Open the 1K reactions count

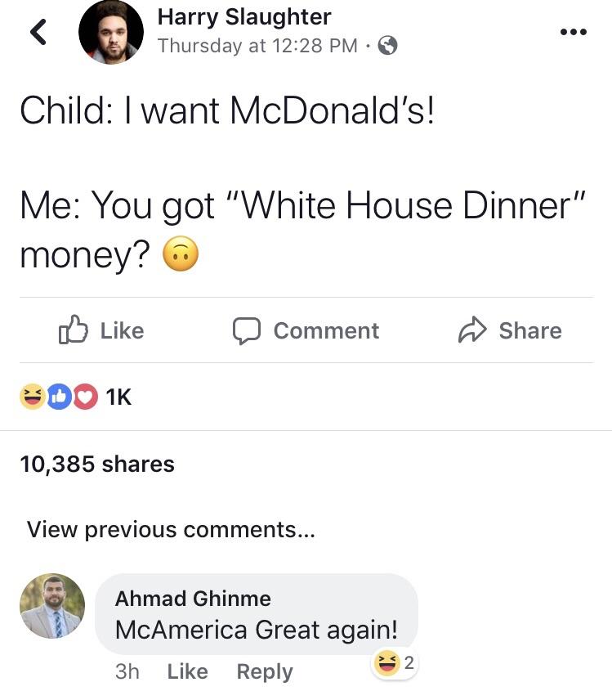pos(118,397)
